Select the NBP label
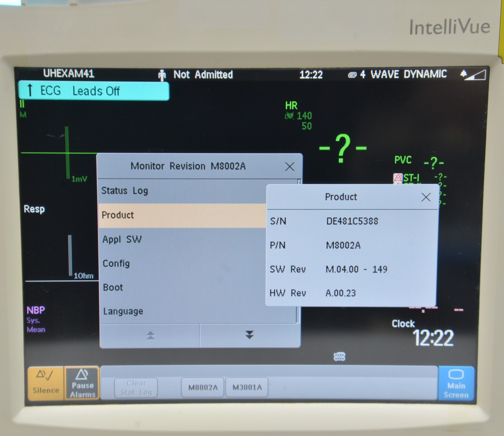The height and width of the screenshot is (436, 504). [36, 311]
